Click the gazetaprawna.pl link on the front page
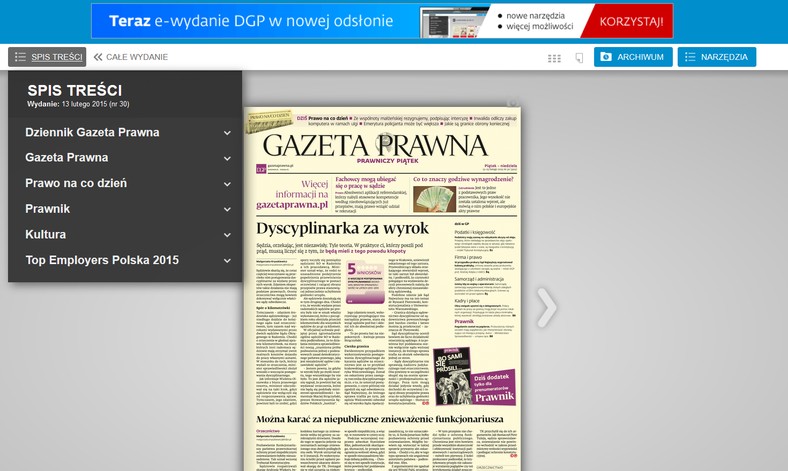The height and width of the screenshot is (471, 788). tap(292, 205)
